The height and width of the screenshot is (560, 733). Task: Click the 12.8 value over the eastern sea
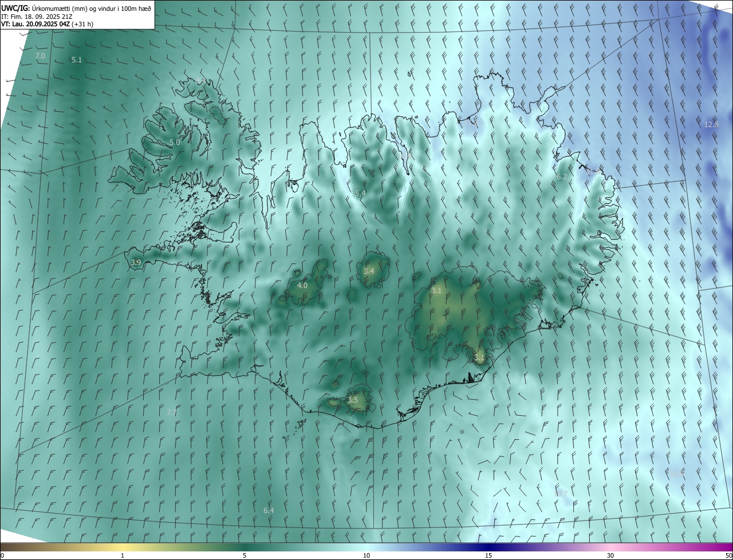pos(711,124)
